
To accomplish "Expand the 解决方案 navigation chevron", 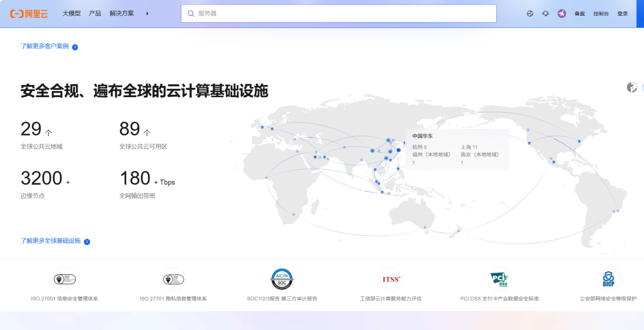I will pyautogui.click(x=147, y=14).
